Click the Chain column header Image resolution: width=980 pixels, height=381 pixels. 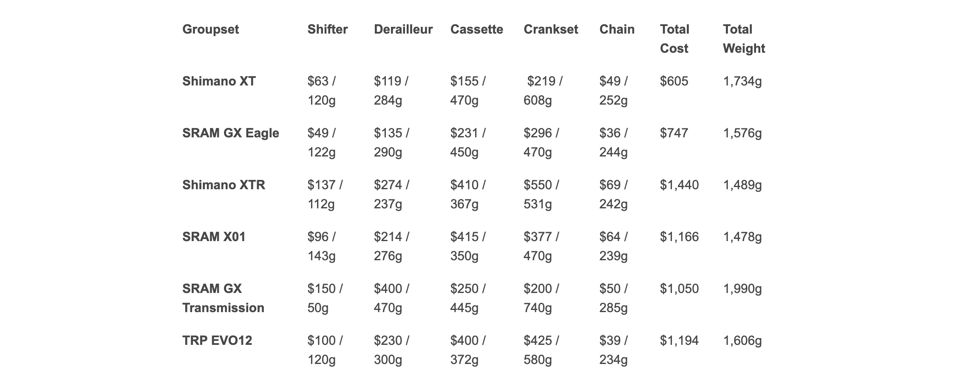click(617, 29)
